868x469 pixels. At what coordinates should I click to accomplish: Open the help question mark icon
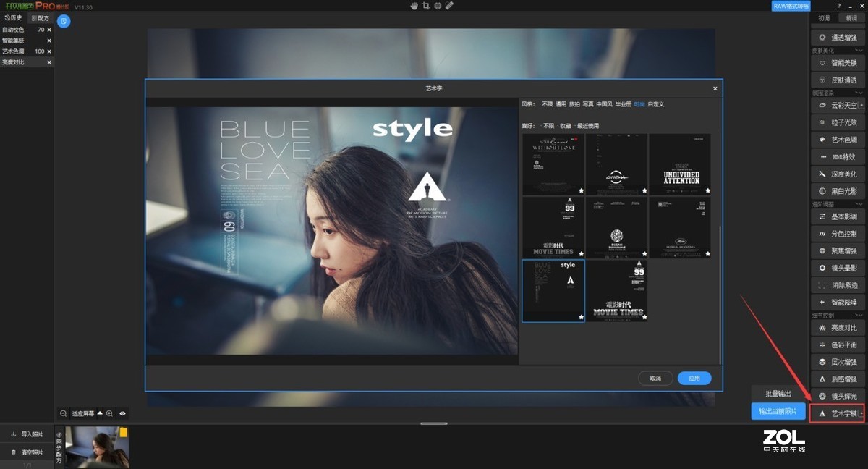coord(838,6)
